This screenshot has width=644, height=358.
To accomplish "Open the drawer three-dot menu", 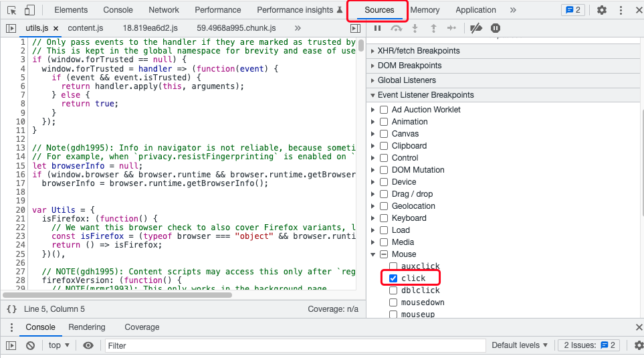I will 11,327.
